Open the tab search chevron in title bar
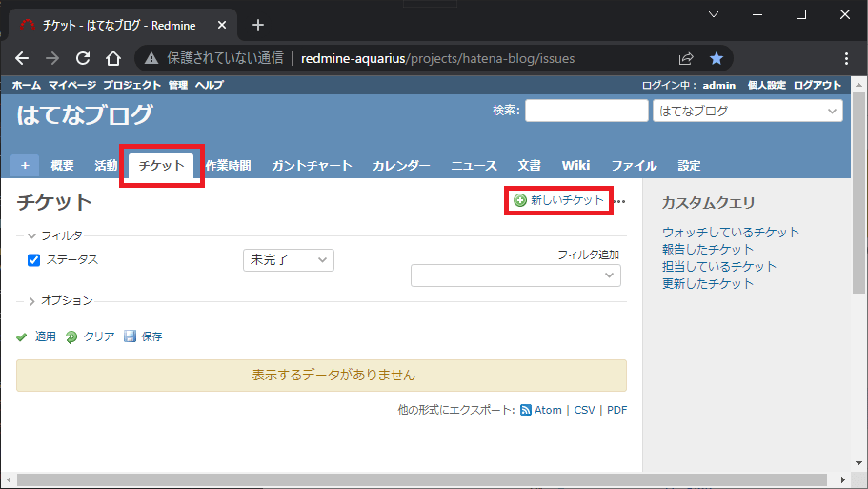Image resolution: width=868 pixels, height=489 pixels. (x=714, y=14)
